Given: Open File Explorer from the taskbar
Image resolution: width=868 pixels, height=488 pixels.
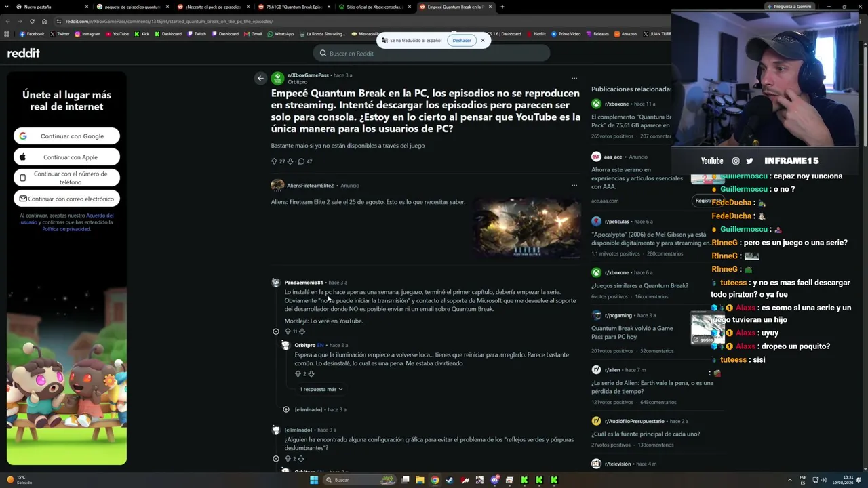Looking at the screenshot, I should pyautogui.click(x=420, y=480).
